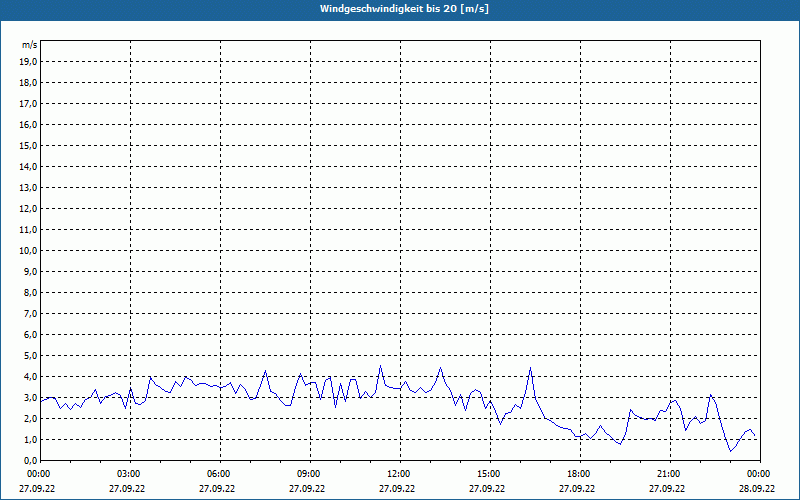The image size is (800, 500).
Task: Click the "27.09.22" date beneath the 18:00 label
Action: [577, 488]
